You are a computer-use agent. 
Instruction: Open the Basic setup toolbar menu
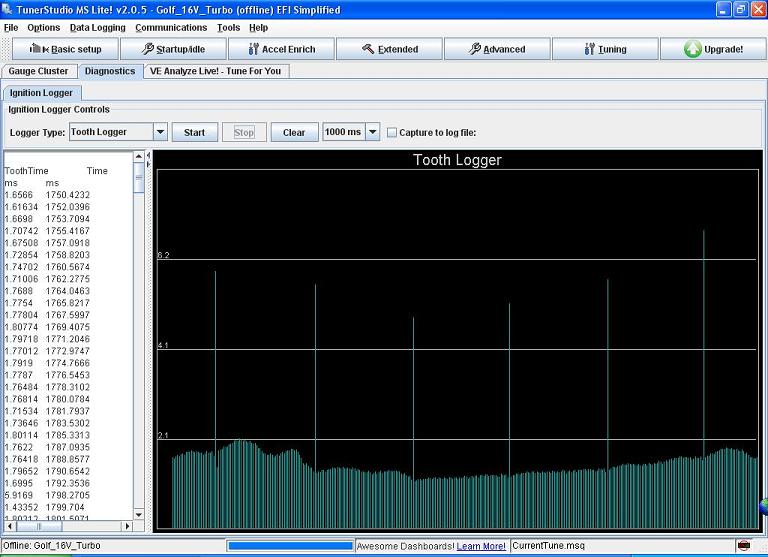tap(64, 49)
